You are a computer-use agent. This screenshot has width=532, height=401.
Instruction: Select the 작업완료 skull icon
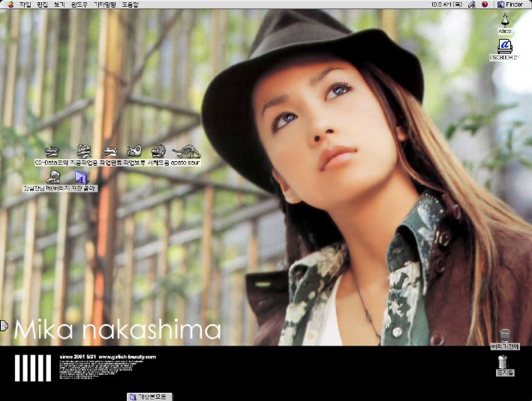coord(111,151)
